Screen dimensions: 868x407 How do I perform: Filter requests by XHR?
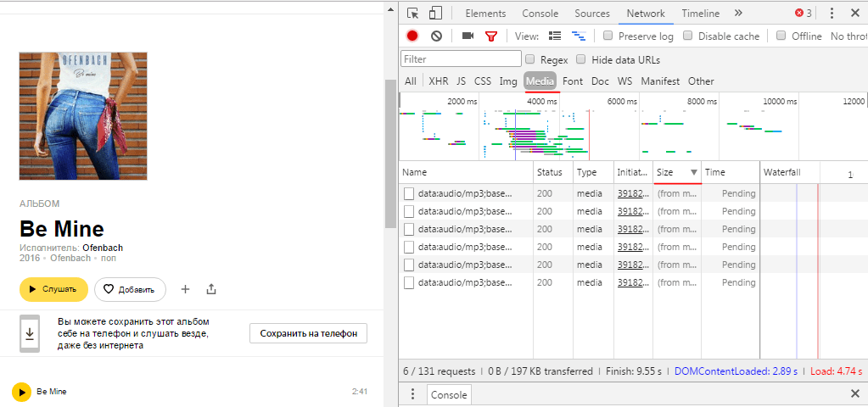pyautogui.click(x=439, y=81)
